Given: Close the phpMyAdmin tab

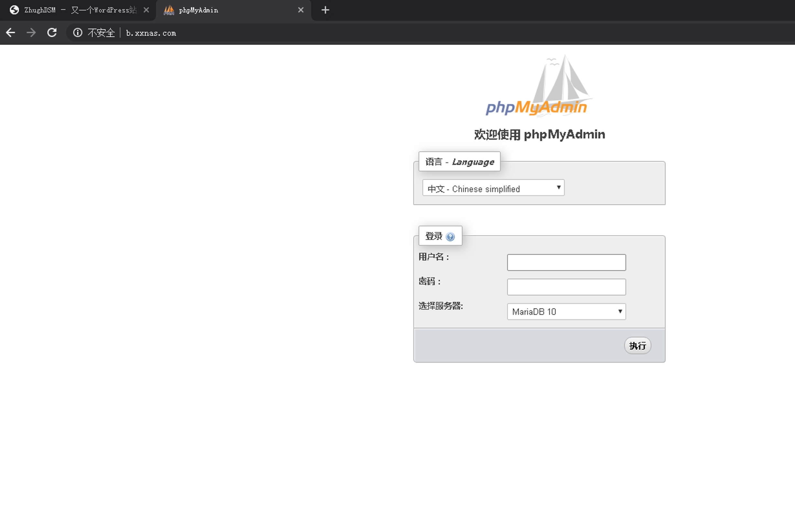Looking at the screenshot, I should (x=301, y=10).
